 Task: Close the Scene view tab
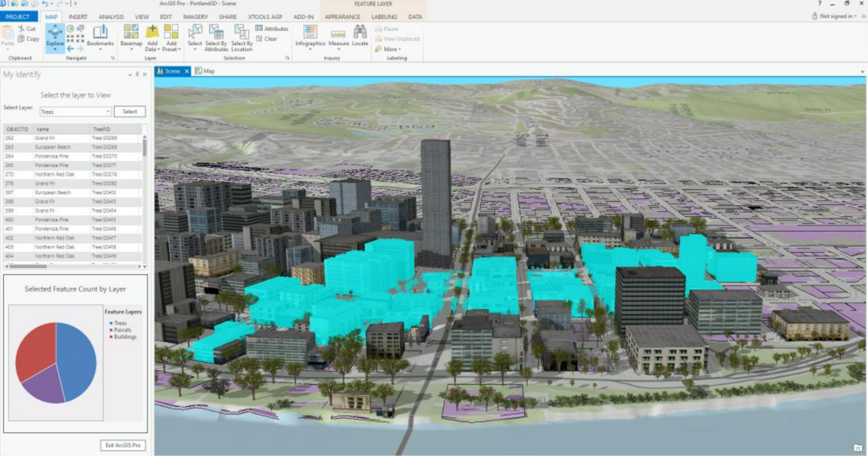187,71
